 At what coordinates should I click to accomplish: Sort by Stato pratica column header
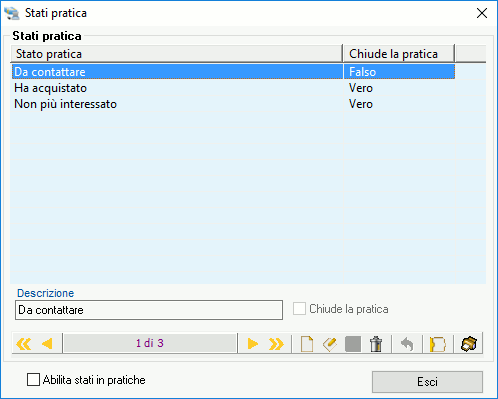tap(177, 54)
